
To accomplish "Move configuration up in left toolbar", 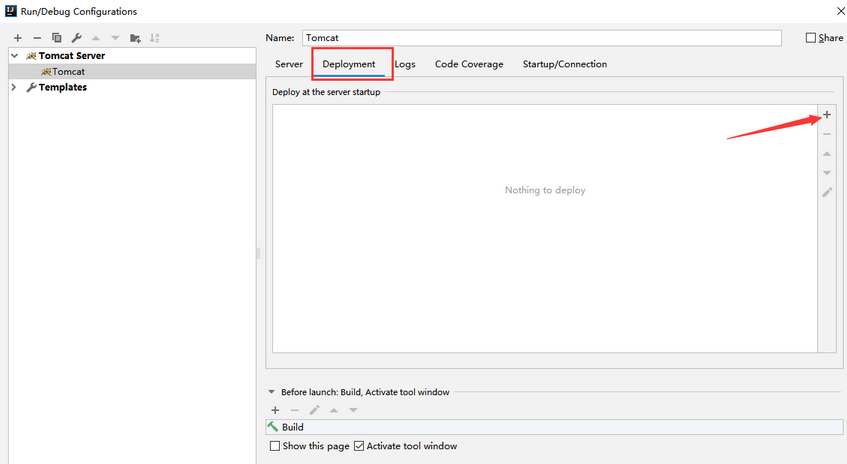I will [x=96, y=38].
